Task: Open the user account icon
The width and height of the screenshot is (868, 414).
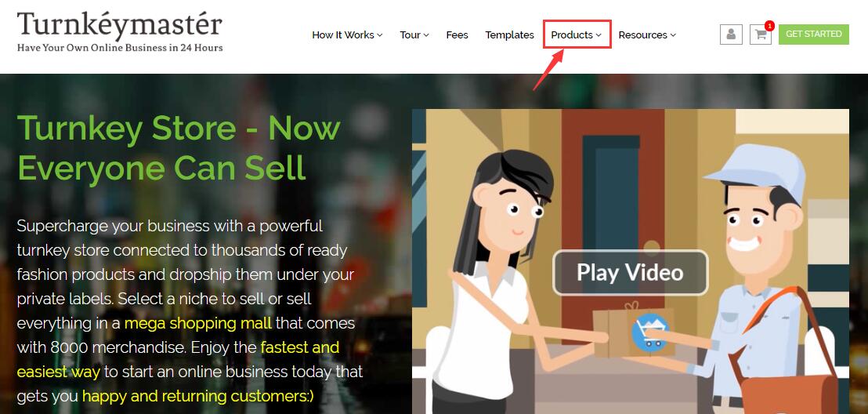Action: coord(731,34)
